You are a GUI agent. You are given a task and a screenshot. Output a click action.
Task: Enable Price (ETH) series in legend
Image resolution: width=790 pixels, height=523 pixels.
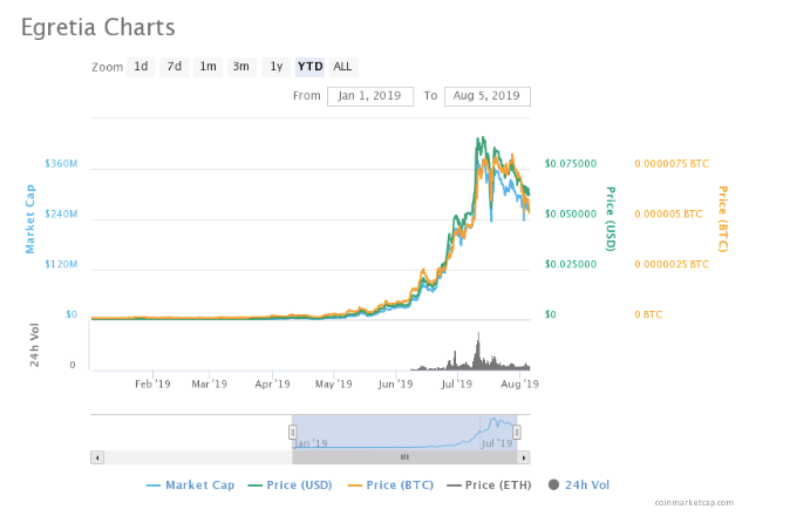(489, 485)
